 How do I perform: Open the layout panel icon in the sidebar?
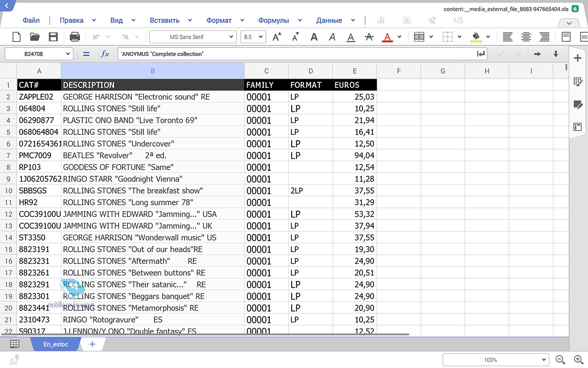578,127
